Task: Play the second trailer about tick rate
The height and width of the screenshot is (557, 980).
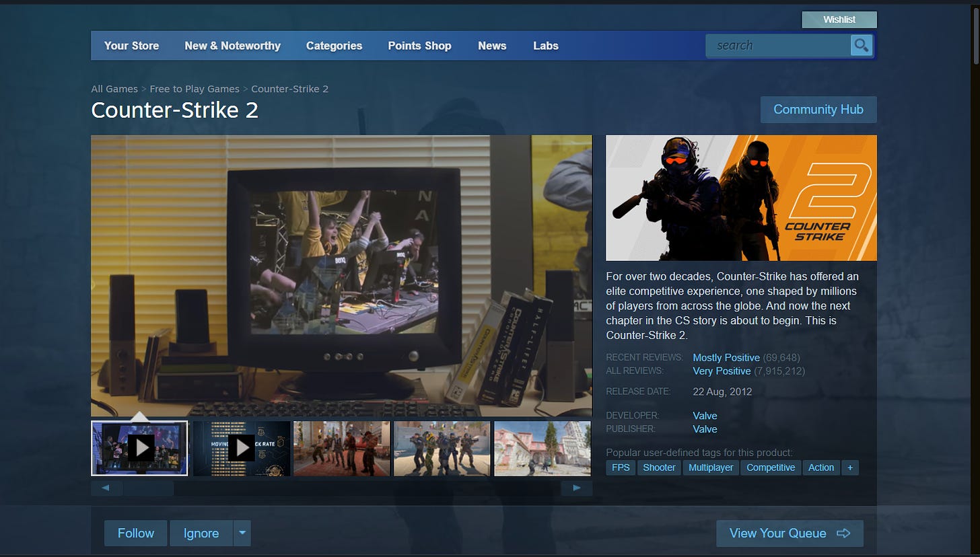Action: 242,448
